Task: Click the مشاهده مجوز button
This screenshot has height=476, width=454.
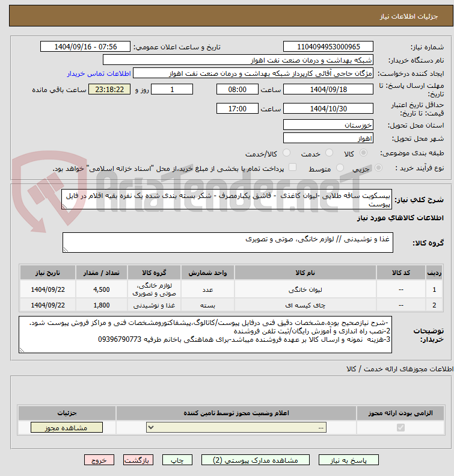Action: 67,427
